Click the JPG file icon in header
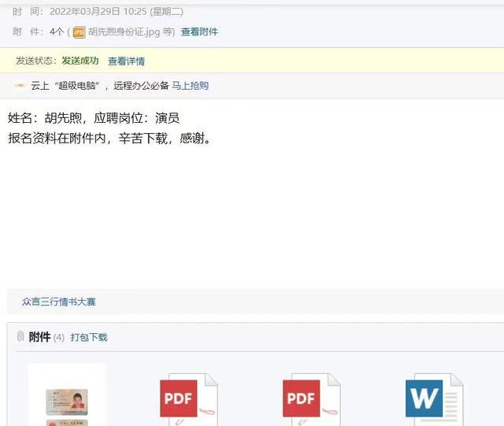This screenshot has height=426, width=504. [x=79, y=32]
